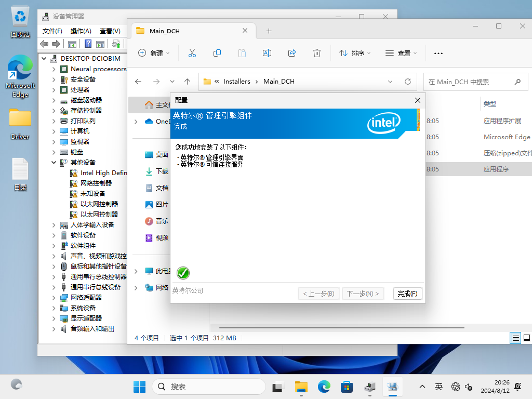Click the Delete trash icon in Explorer
This screenshot has width=532, height=399.
point(317,53)
